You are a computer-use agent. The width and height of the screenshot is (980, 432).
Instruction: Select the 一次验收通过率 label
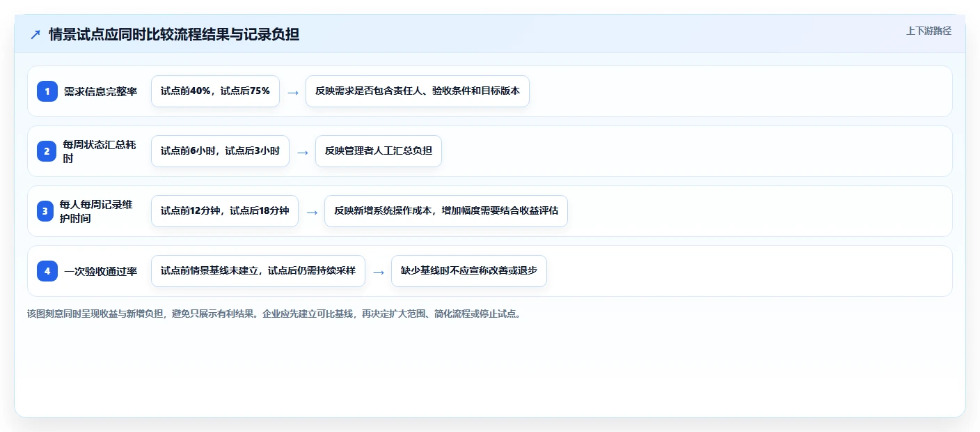101,271
